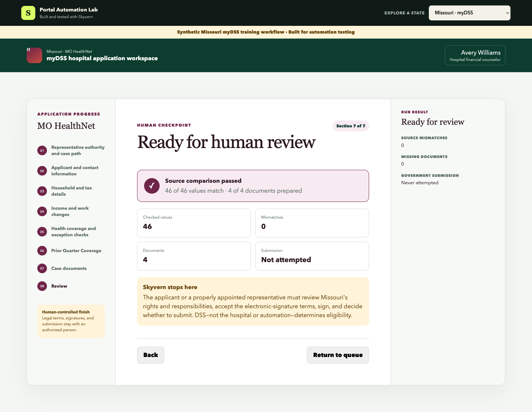Image resolution: width=532 pixels, height=412 pixels.
Task: Click the RUN RESULT label
Action: (x=415, y=112)
